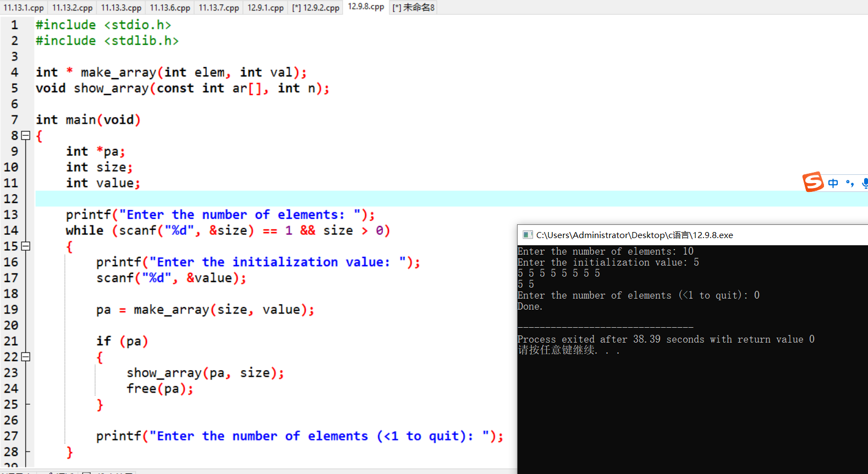
Task: Click line number 12 in the gutter
Action: pos(11,199)
